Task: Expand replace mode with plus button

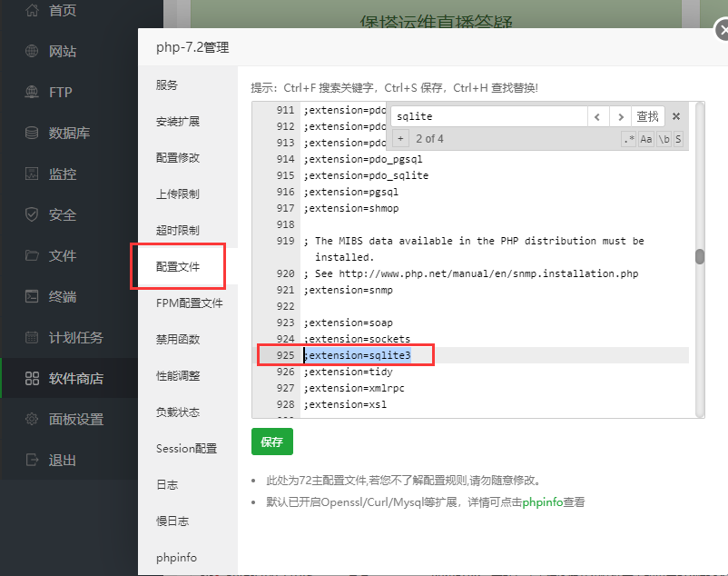Action: 400,139
